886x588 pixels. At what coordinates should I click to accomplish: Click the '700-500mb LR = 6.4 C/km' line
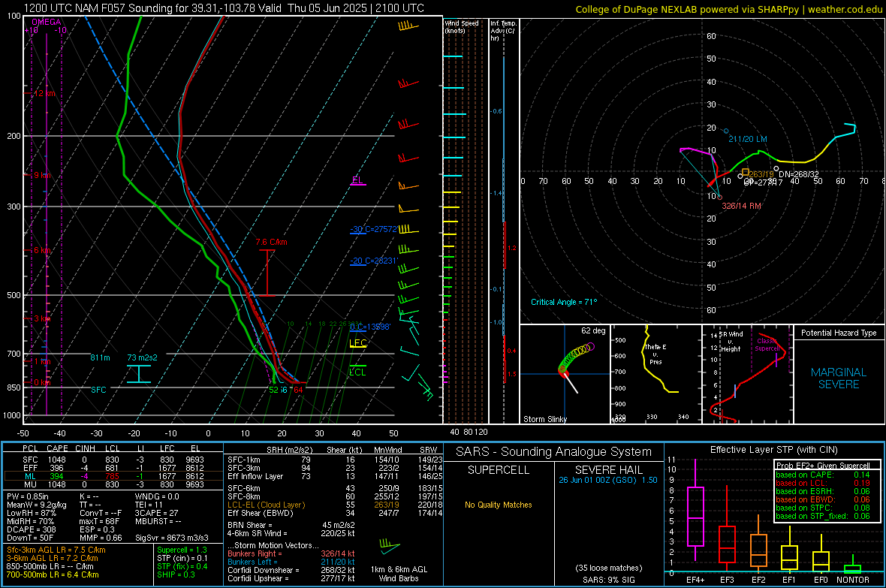click(x=53, y=574)
